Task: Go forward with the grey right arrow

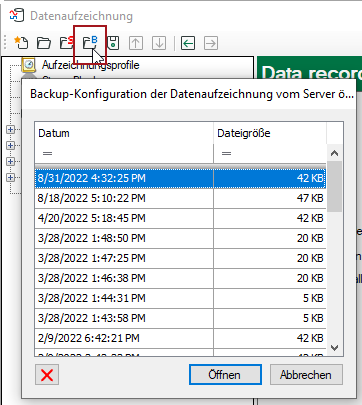Action: click(x=211, y=43)
